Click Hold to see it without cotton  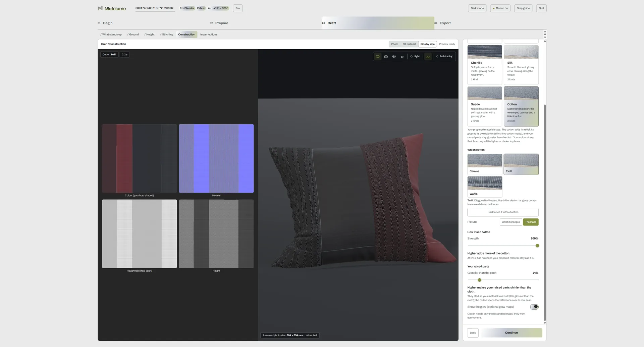pyautogui.click(x=503, y=212)
